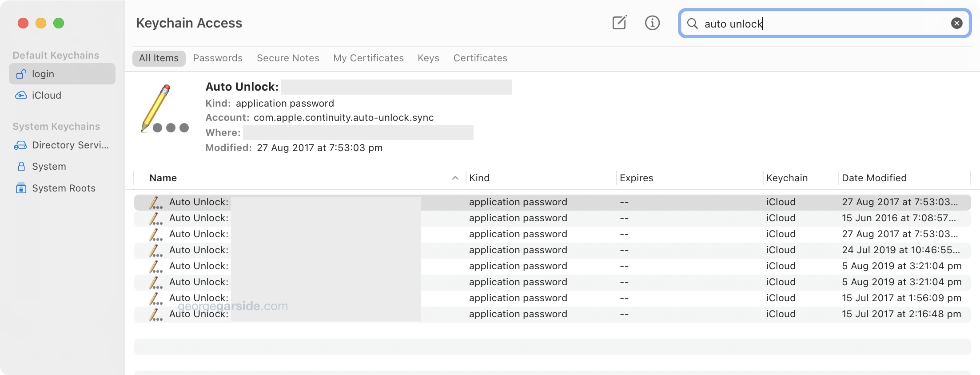Image resolution: width=980 pixels, height=375 pixels.
Task: Select the iCloud keychain in sidebar
Action: tap(62, 95)
